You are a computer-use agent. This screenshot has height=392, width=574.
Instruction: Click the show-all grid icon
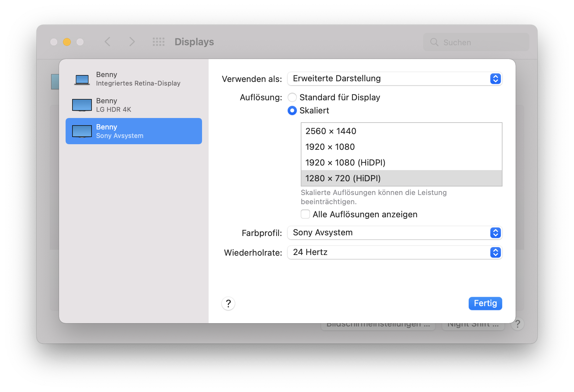click(158, 42)
